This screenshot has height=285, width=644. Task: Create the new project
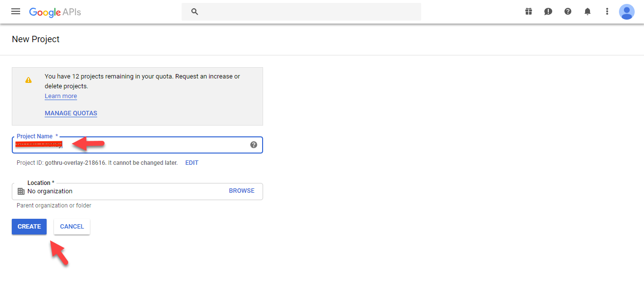point(28,226)
